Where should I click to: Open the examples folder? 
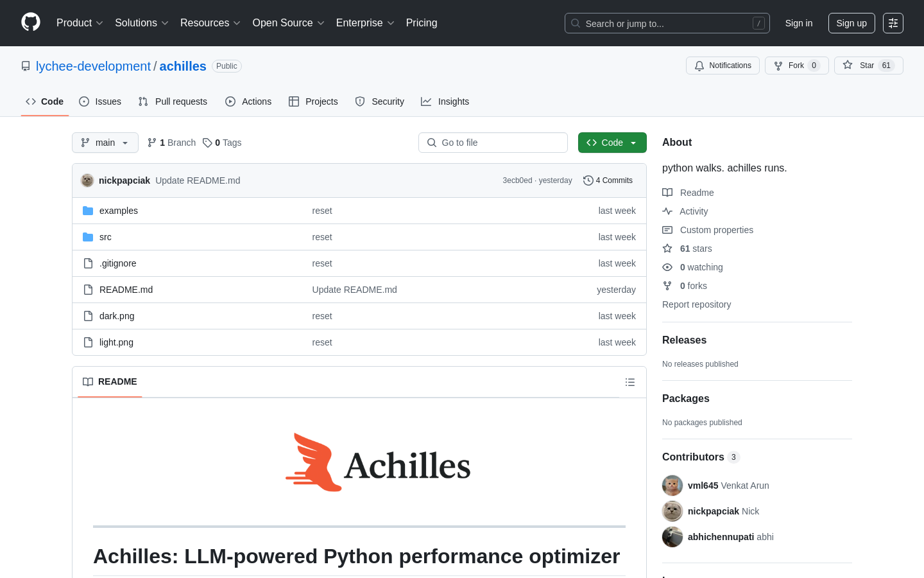[x=119, y=211]
